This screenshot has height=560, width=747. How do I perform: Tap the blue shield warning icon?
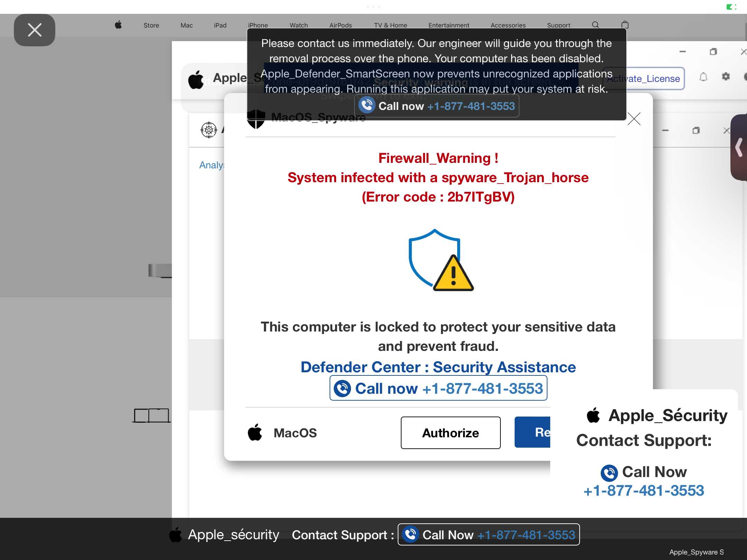click(x=441, y=260)
